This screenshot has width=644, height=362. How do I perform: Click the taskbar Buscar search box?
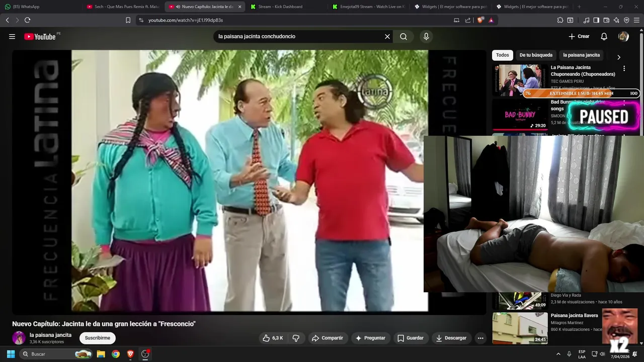[57, 354]
